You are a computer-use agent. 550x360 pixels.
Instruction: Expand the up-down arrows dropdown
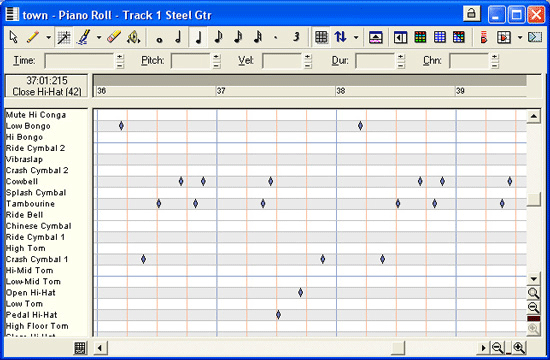pyautogui.click(x=356, y=37)
